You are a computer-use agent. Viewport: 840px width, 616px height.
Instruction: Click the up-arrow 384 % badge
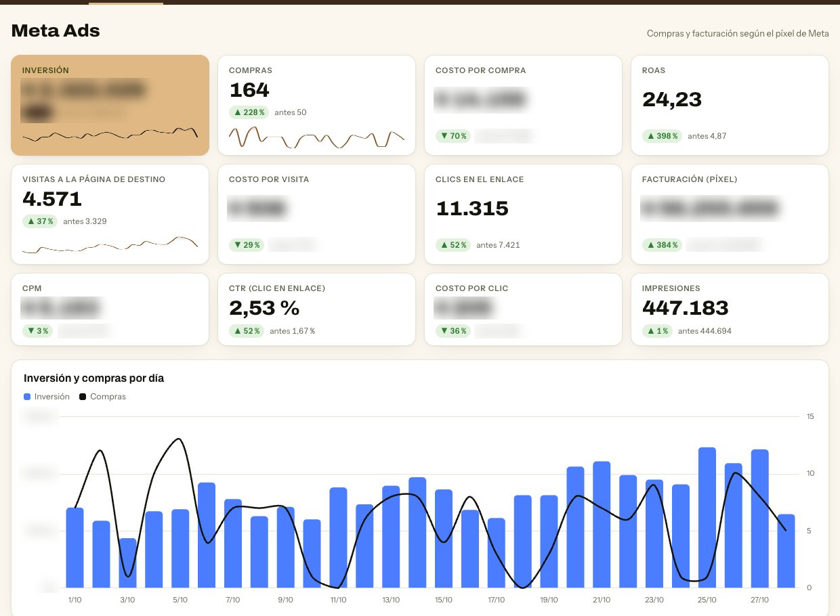click(x=662, y=245)
